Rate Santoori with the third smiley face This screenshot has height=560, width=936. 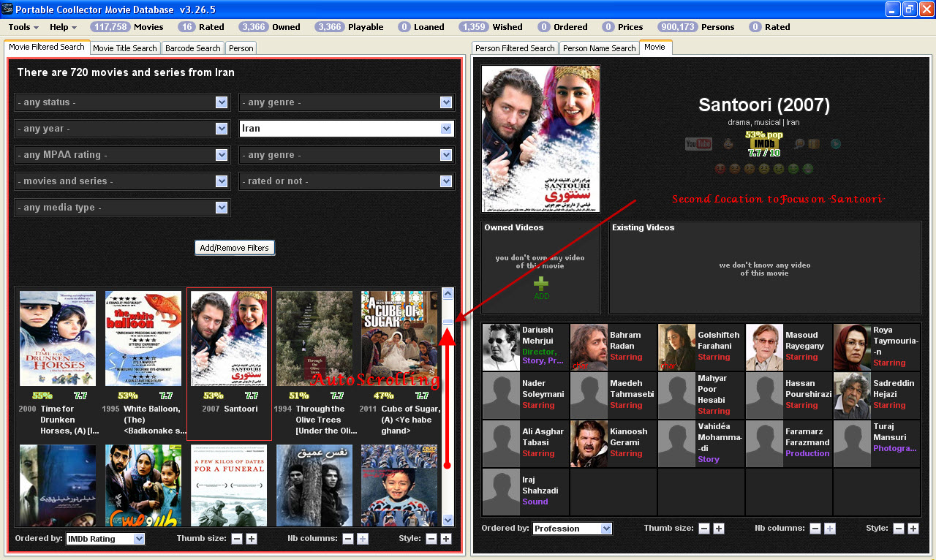750,169
